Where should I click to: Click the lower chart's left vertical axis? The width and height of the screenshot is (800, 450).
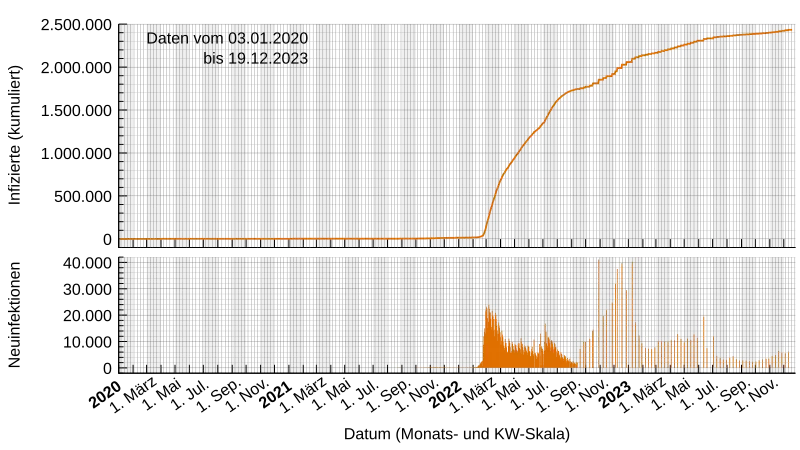[x=122, y=315]
